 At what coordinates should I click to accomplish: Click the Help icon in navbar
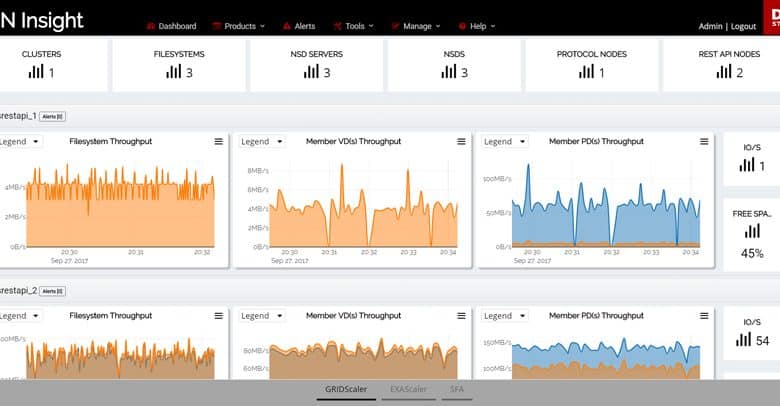click(x=462, y=26)
